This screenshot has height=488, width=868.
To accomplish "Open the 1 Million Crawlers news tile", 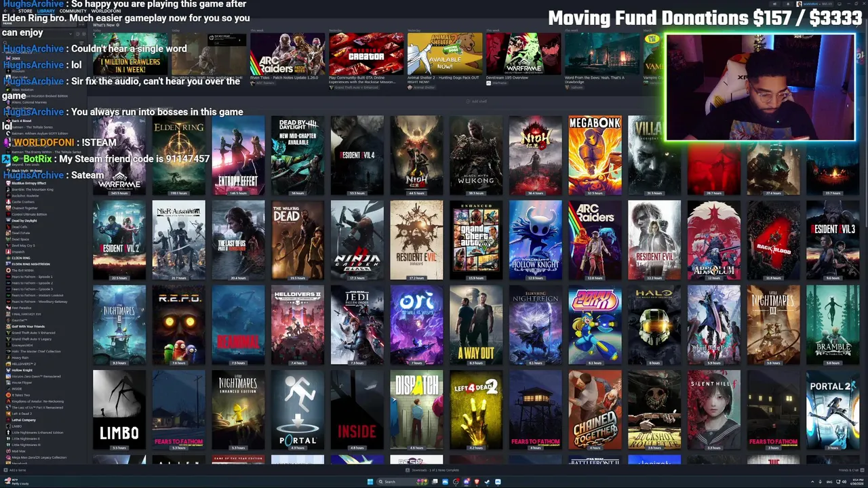I will (130, 54).
